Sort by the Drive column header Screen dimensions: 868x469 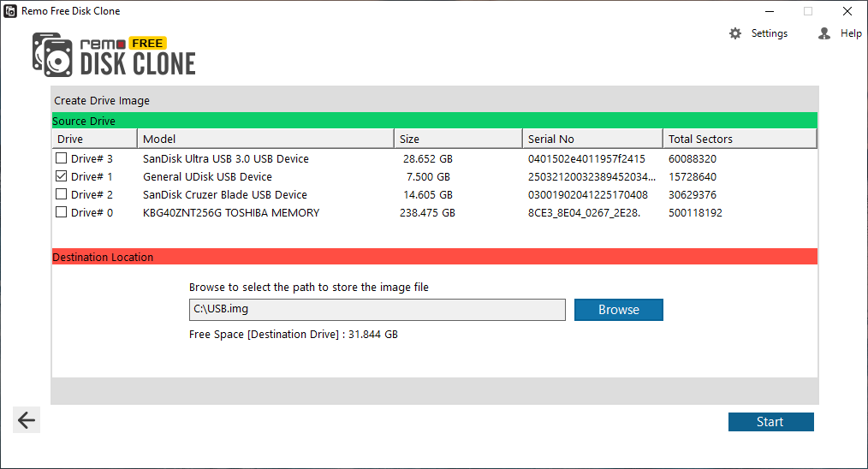pos(95,139)
